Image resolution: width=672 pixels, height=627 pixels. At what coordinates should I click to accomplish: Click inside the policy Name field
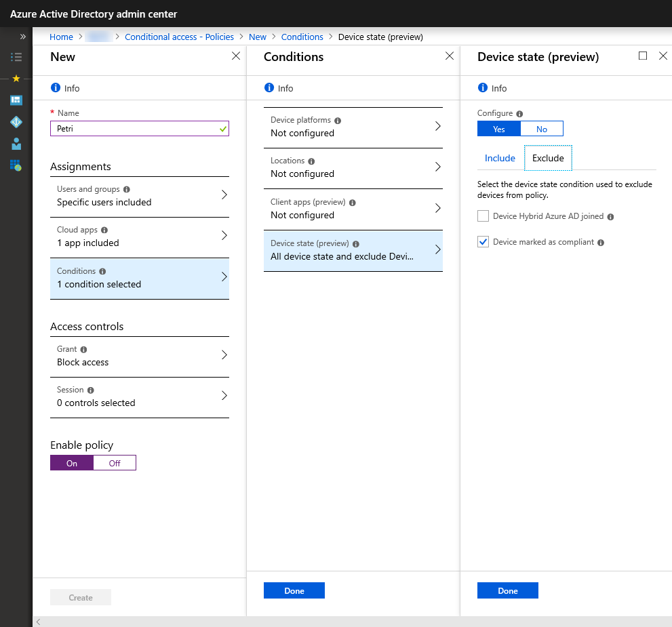139,127
